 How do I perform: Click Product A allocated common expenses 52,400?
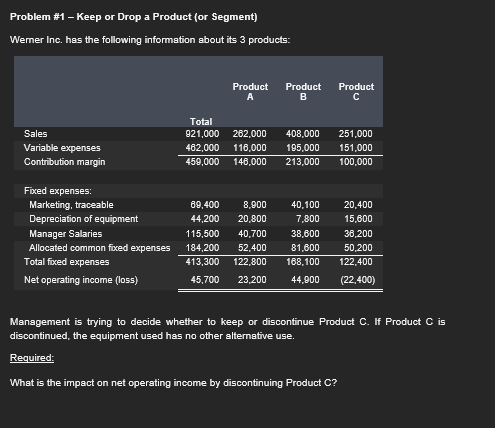click(x=252, y=248)
